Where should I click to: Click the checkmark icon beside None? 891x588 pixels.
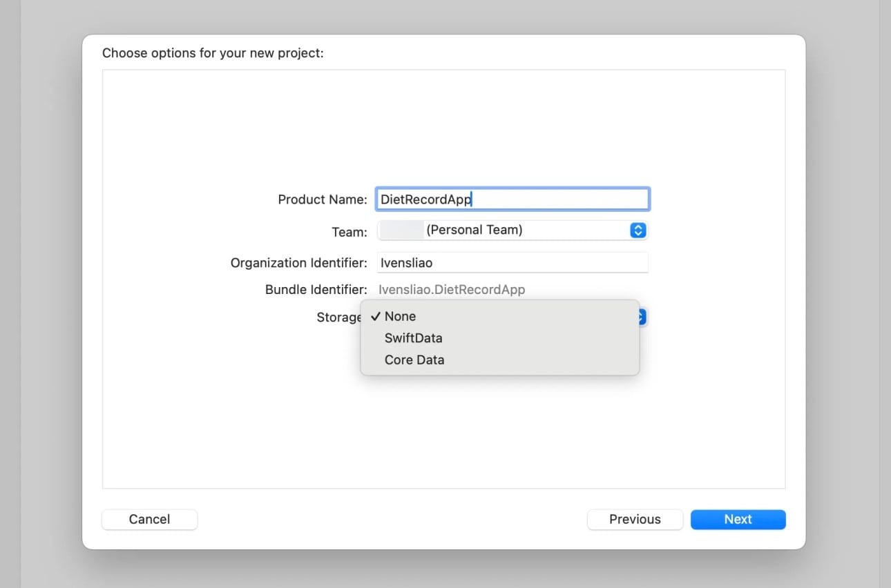375,316
